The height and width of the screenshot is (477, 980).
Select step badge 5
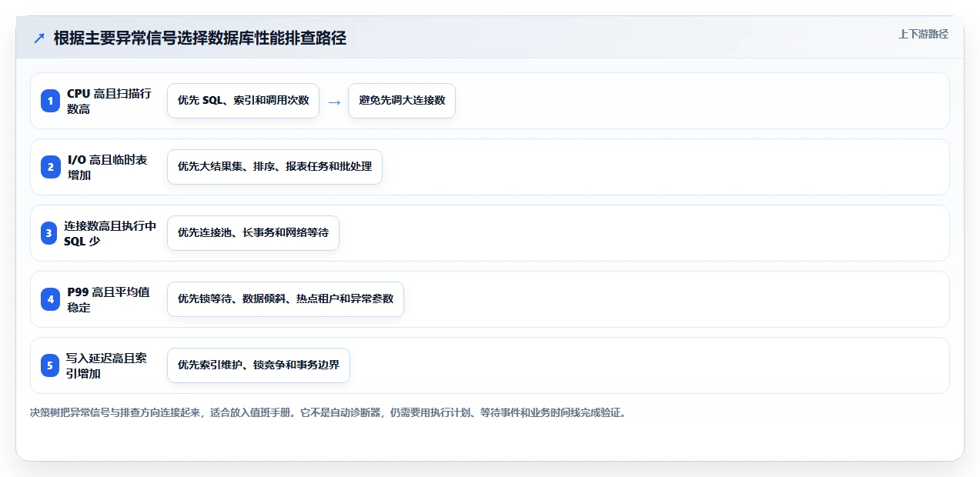click(50, 365)
